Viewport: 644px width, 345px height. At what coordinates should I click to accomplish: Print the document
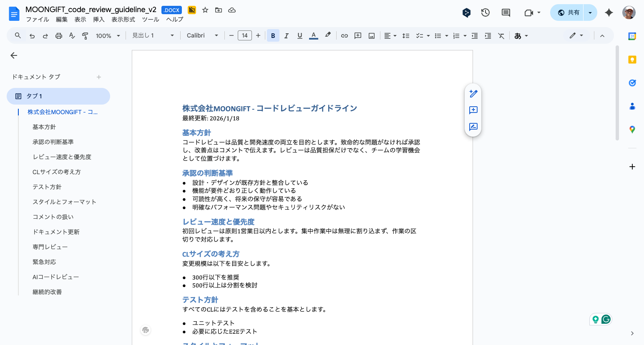pos(59,36)
